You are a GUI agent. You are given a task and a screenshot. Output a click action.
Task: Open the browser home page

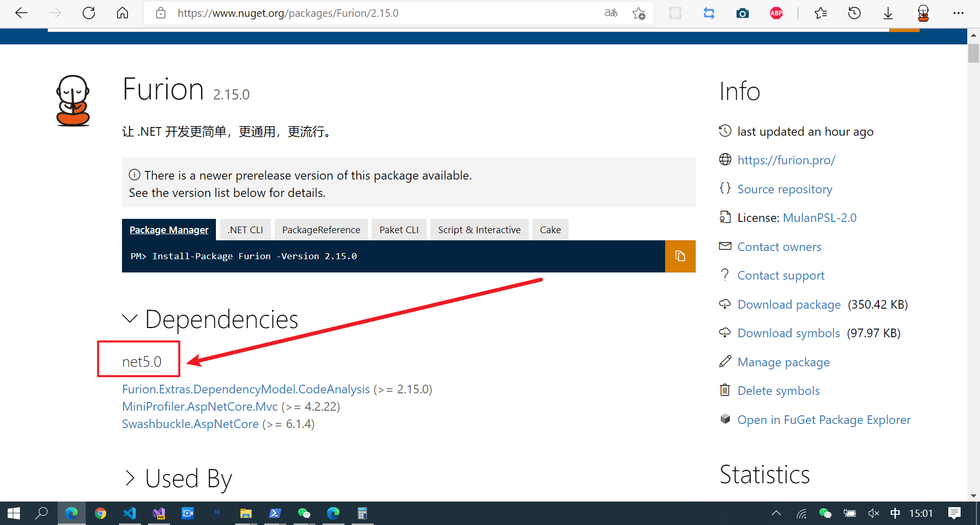(122, 13)
